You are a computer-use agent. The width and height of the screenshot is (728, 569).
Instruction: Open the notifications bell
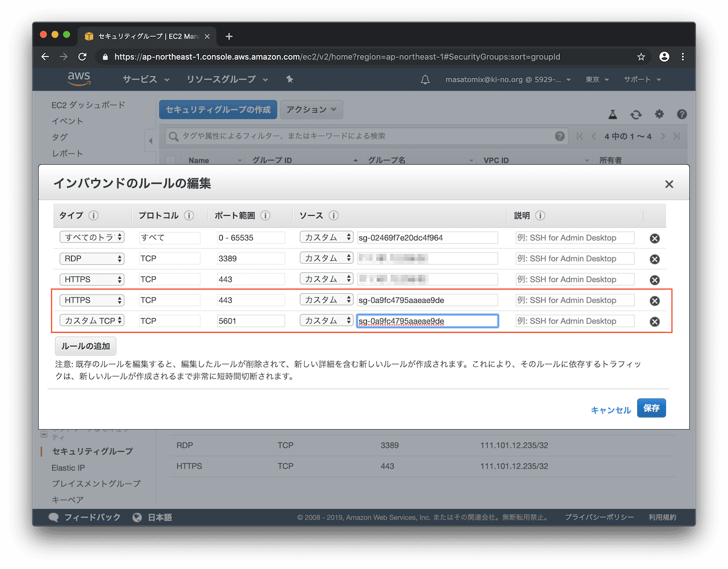(x=425, y=79)
